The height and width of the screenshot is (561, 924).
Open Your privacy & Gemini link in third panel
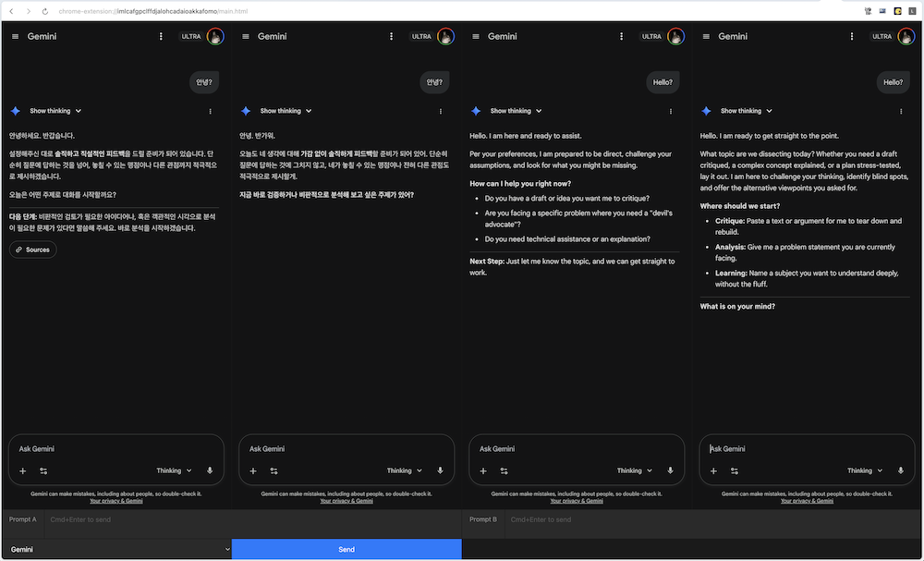click(x=577, y=501)
